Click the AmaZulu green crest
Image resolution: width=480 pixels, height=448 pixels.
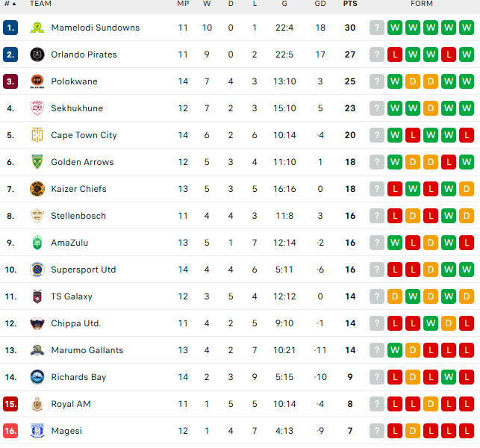pyautogui.click(x=37, y=243)
